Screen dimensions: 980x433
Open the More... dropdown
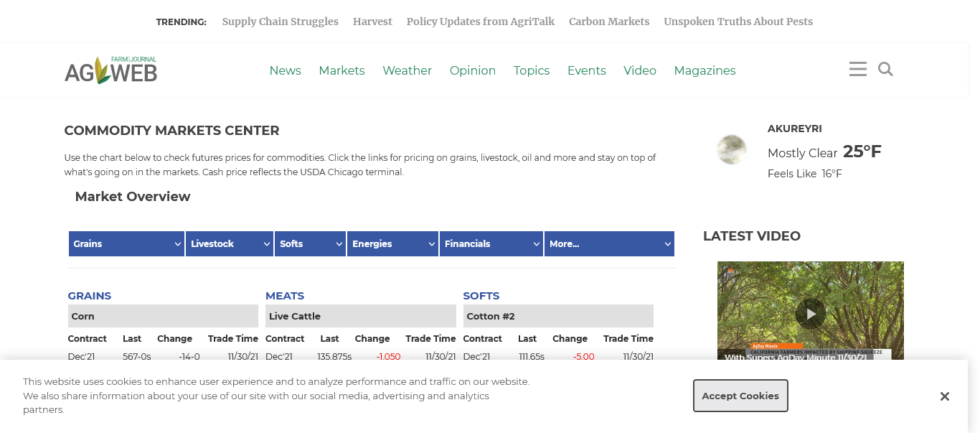click(608, 243)
